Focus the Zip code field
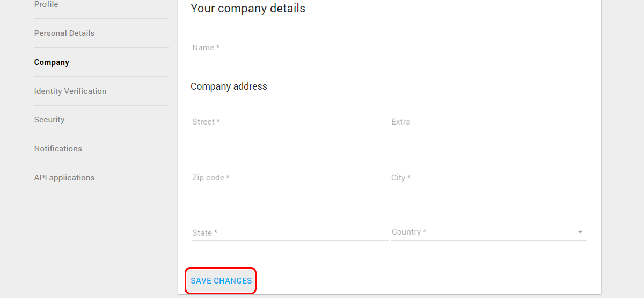This screenshot has width=644, height=298. (x=290, y=178)
